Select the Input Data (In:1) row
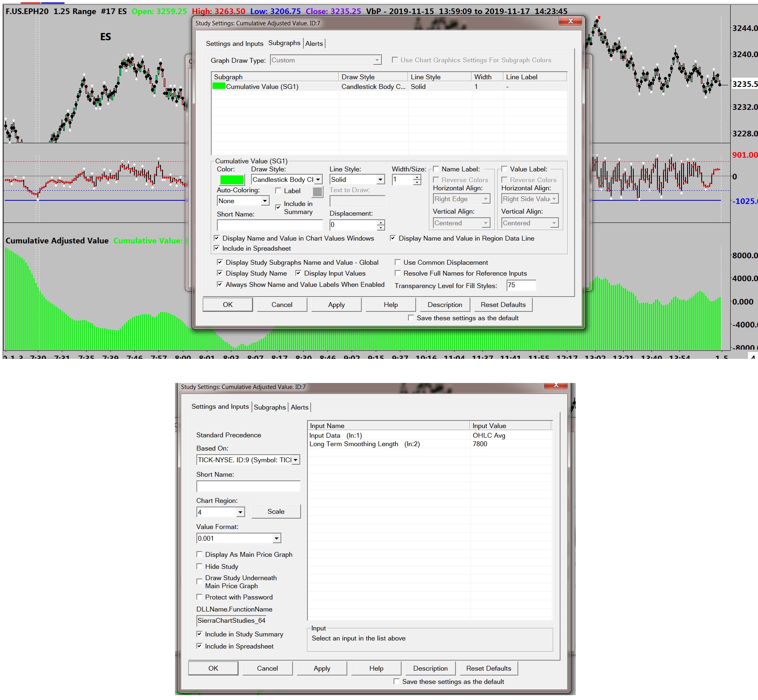The width and height of the screenshot is (758, 700). click(430, 435)
